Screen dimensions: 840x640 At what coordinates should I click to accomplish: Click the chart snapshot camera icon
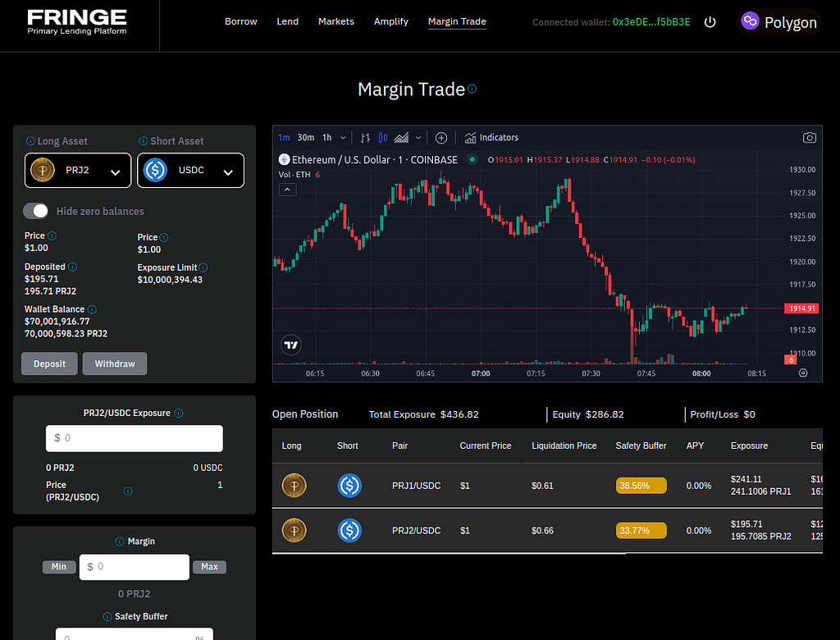coord(810,138)
